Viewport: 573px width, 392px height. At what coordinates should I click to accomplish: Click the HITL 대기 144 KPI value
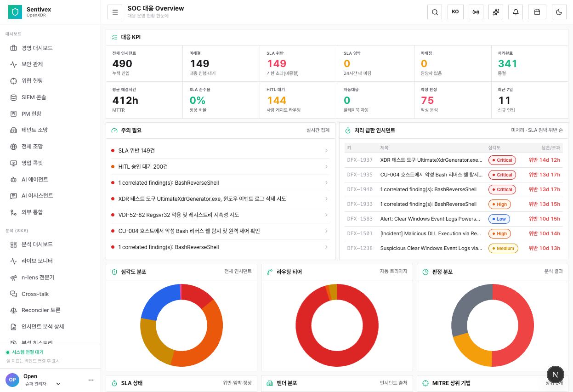(x=277, y=101)
